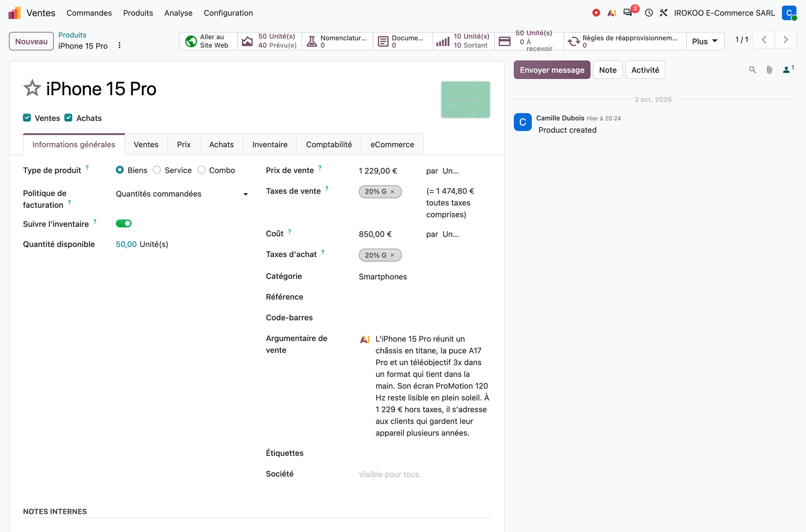Click the product image thumbnail

(466, 100)
